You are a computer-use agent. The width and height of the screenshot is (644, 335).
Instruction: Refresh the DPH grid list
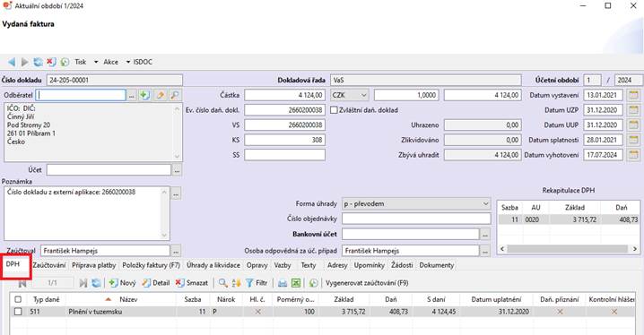[x=96, y=283]
